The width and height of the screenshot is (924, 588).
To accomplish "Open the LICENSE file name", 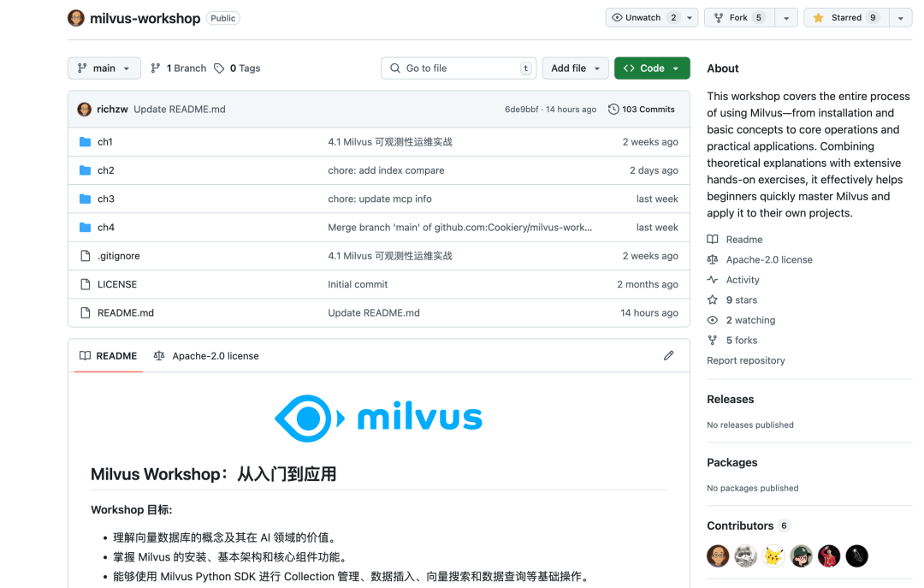I will [116, 284].
